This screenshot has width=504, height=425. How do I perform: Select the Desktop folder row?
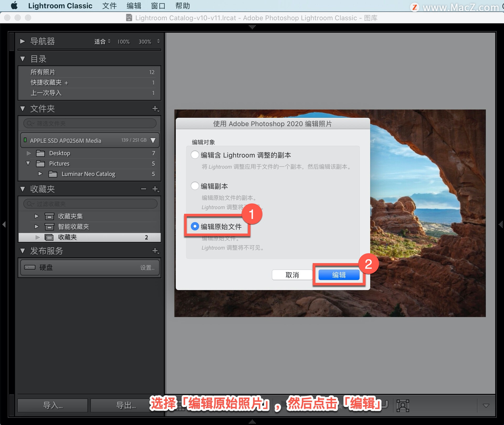click(x=90, y=153)
